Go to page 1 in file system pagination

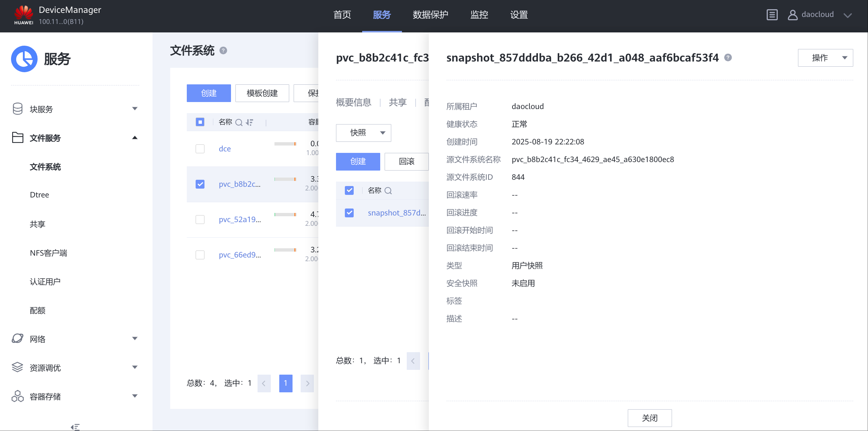(286, 383)
